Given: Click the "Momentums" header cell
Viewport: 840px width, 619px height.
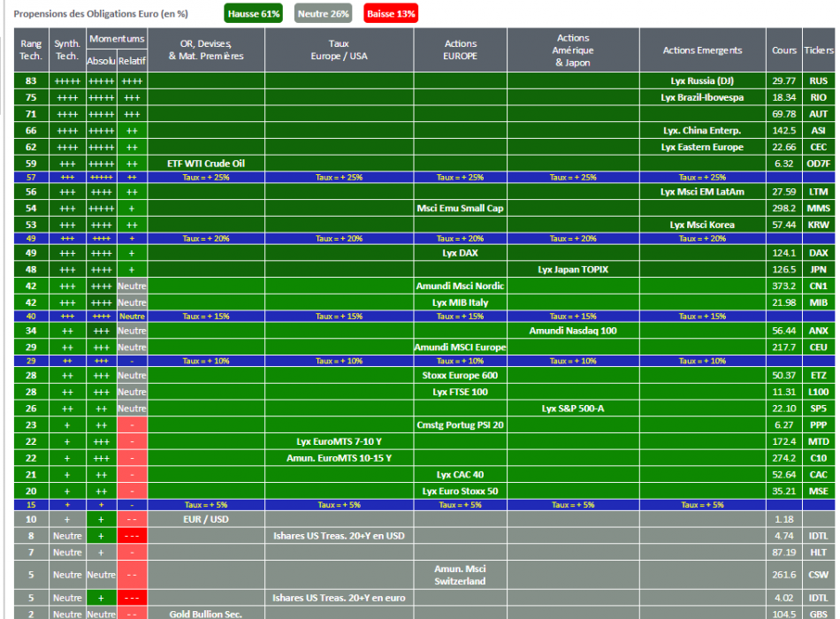Looking at the screenshot, I should click(x=117, y=39).
